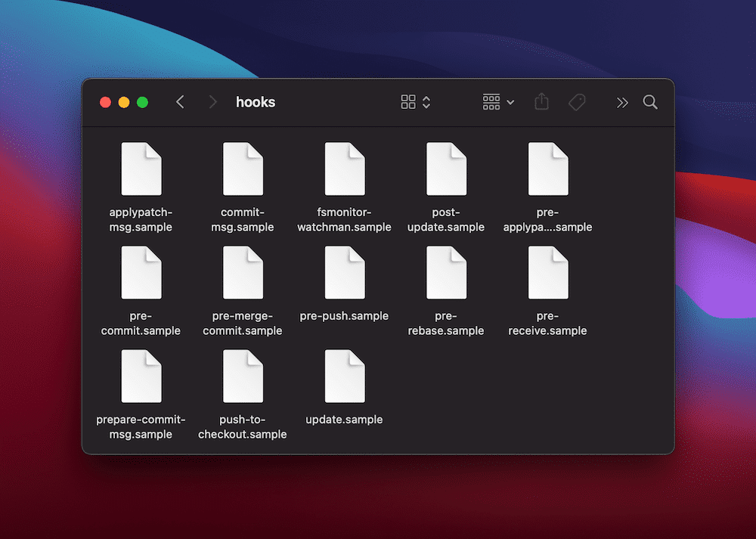Image resolution: width=756 pixels, height=539 pixels.
Task: Navigate back using the left chevron
Action: tap(180, 101)
